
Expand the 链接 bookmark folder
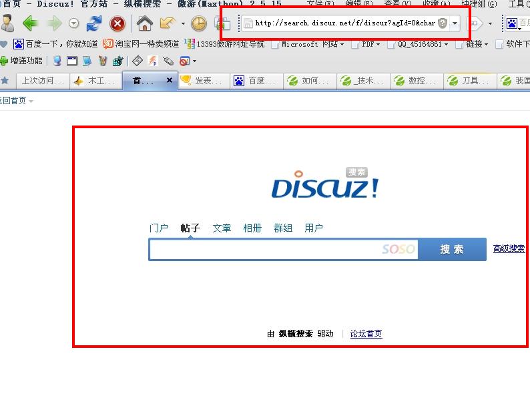point(472,44)
